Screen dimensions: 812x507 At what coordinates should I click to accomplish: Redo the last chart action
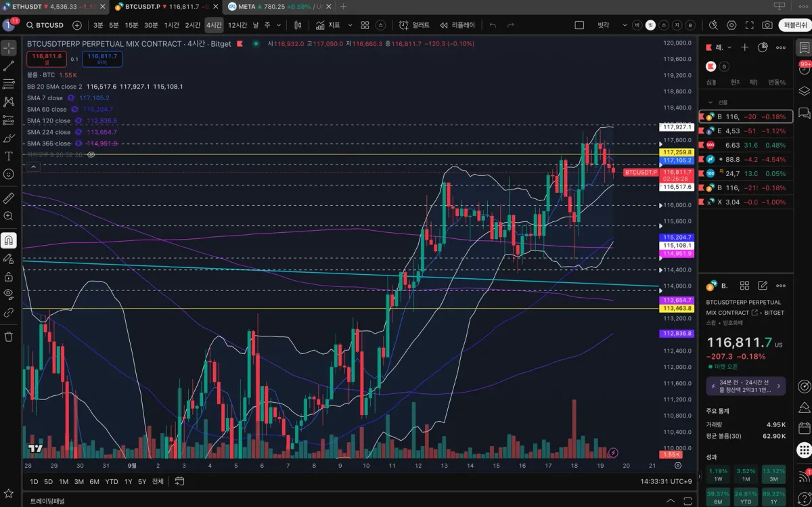click(x=511, y=25)
